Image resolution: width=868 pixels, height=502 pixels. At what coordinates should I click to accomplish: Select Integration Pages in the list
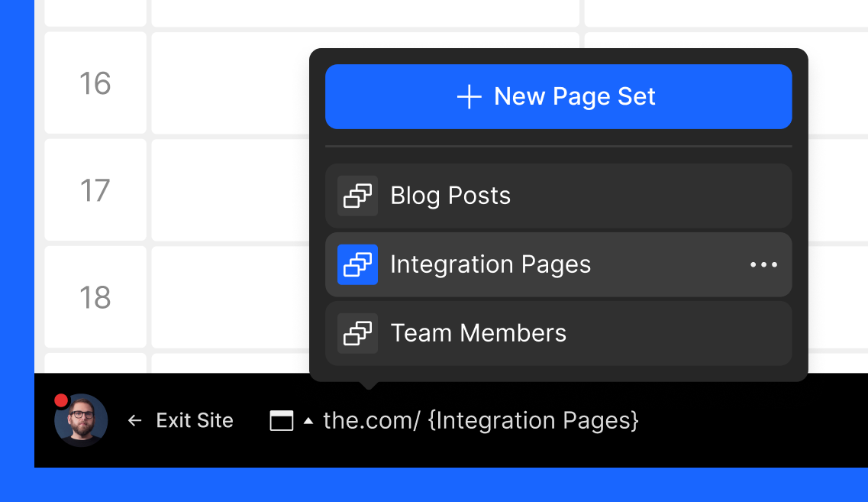559,264
